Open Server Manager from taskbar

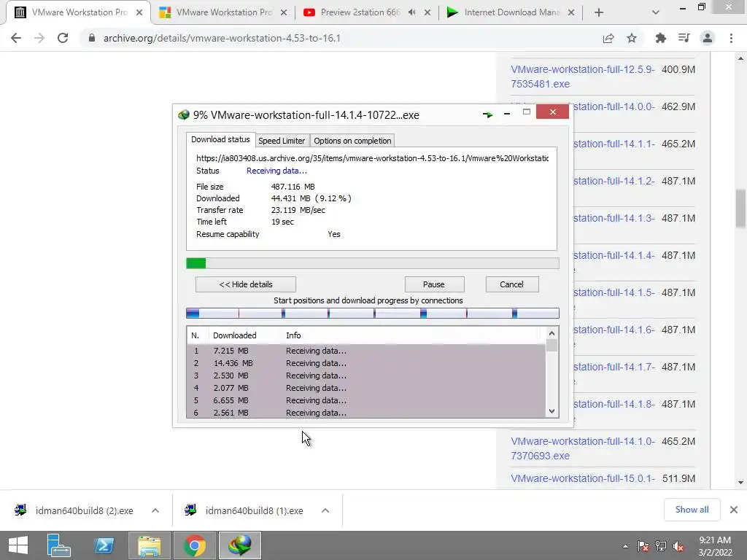click(58, 545)
